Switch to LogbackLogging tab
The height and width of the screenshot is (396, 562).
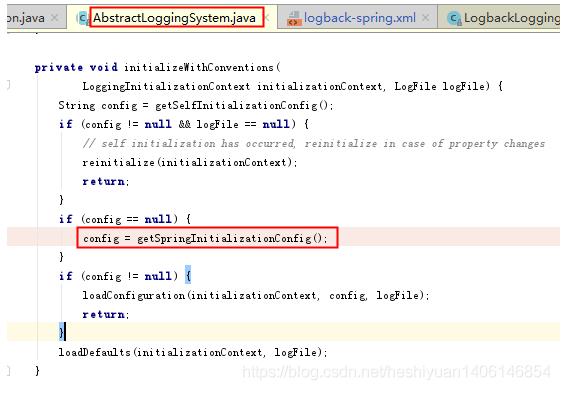511,18
